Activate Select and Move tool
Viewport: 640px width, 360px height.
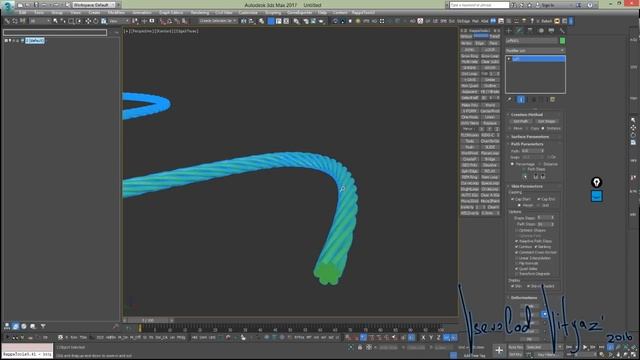tap(88, 21)
